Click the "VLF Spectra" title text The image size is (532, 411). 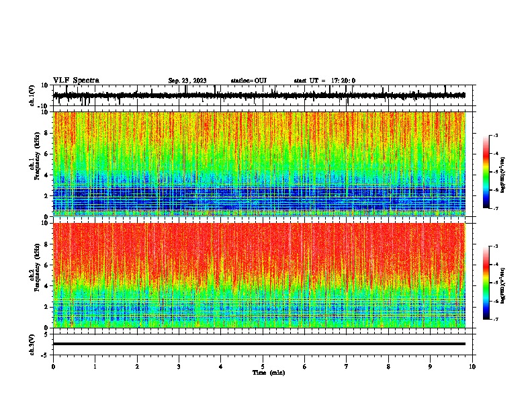coord(76,81)
